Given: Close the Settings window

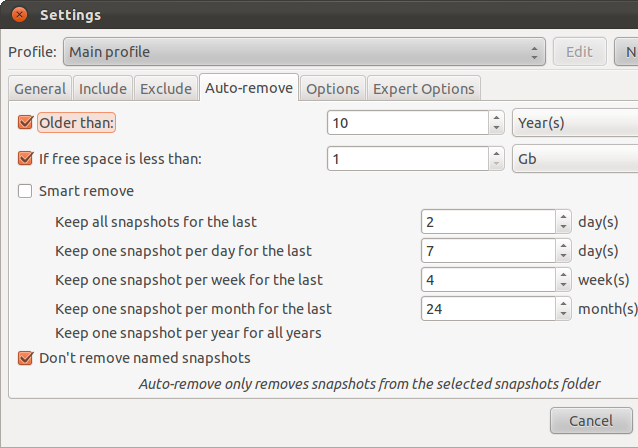Looking at the screenshot, I should (x=18, y=15).
